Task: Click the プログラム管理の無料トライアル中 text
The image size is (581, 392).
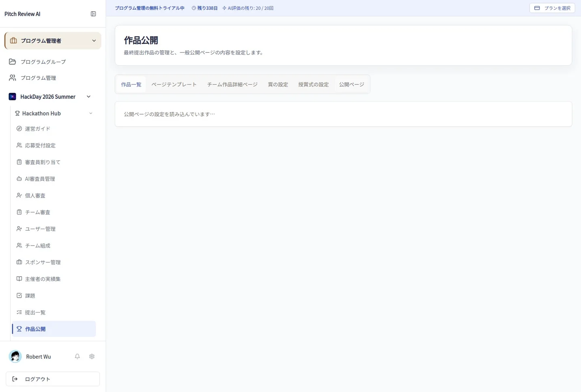Action: coord(150,8)
